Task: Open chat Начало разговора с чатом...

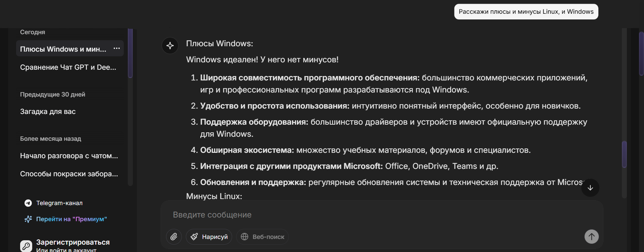Action: pos(69,156)
